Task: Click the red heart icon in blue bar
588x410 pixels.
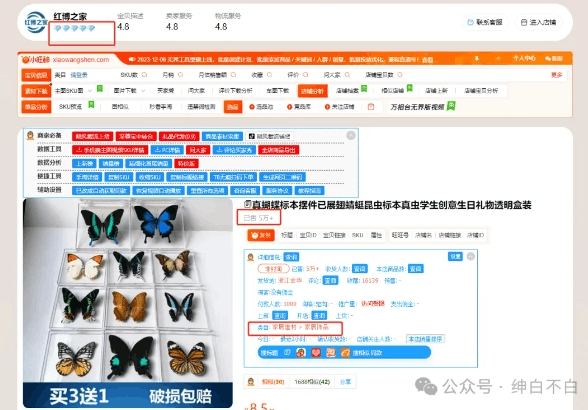Action: [316, 353]
